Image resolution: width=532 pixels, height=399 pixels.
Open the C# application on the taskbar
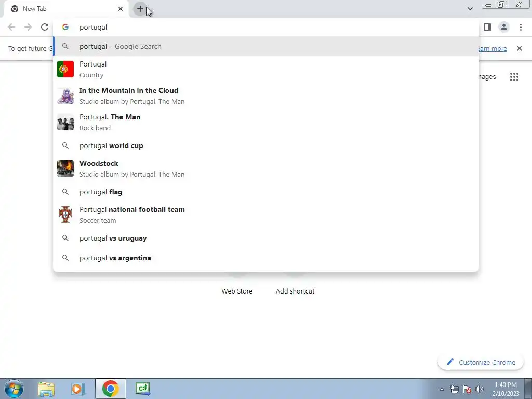pyautogui.click(x=143, y=389)
